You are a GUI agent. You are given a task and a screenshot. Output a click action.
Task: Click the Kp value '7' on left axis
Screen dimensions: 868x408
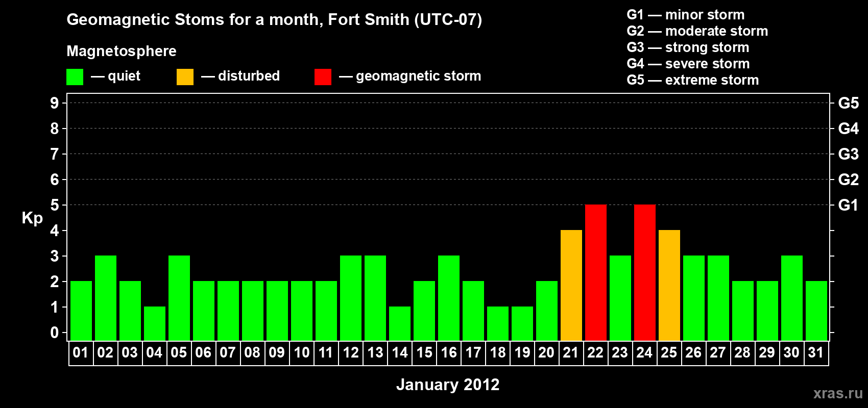pos(55,154)
